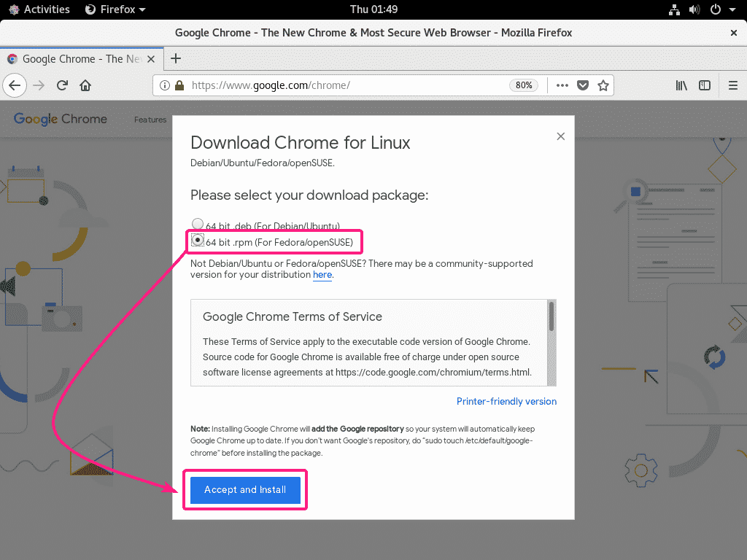Open the Firefox hamburger menu
Image resolution: width=747 pixels, height=560 pixels.
[733, 85]
